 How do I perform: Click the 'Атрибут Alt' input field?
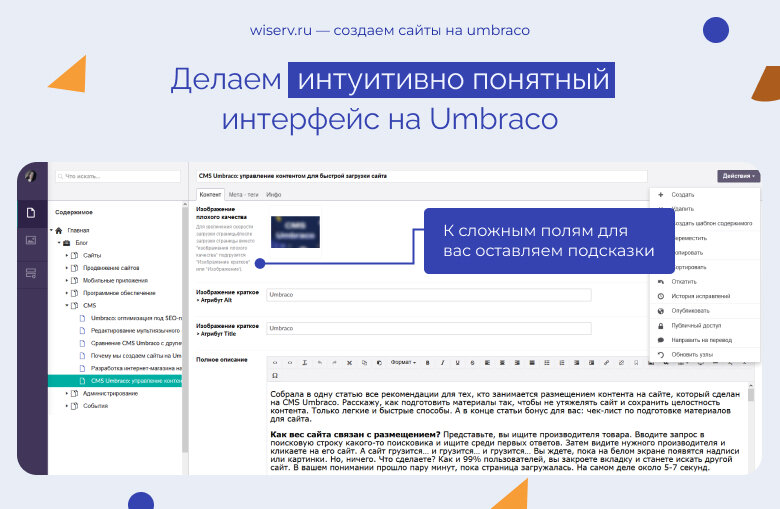429,295
